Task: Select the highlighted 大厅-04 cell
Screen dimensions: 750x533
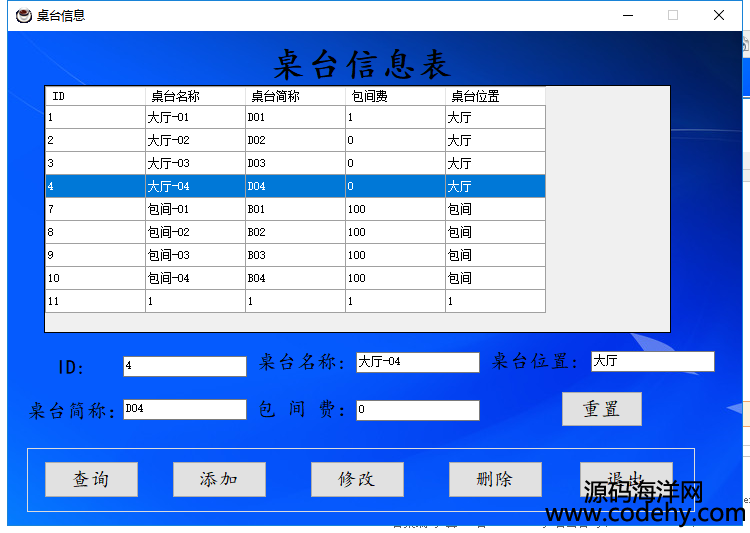Action: point(195,186)
